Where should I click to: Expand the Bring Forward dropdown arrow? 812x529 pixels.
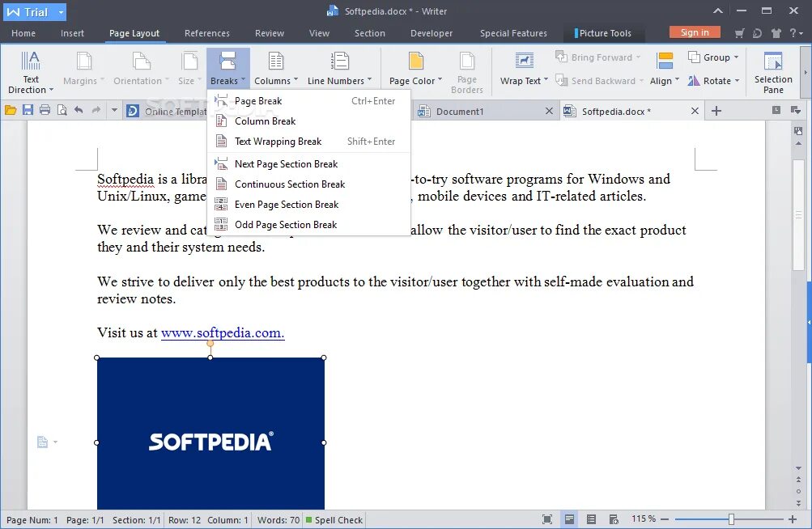point(638,57)
